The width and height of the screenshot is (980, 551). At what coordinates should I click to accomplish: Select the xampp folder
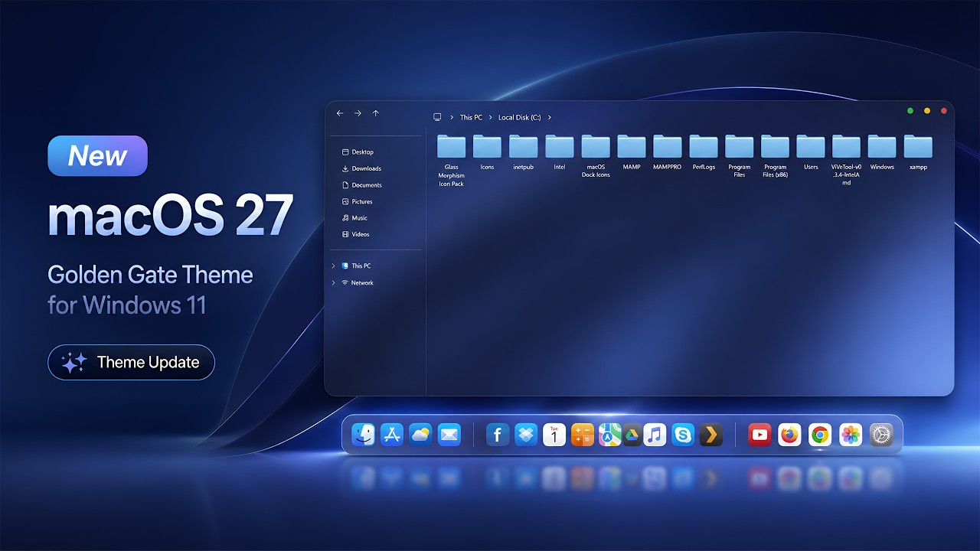pos(918,152)
